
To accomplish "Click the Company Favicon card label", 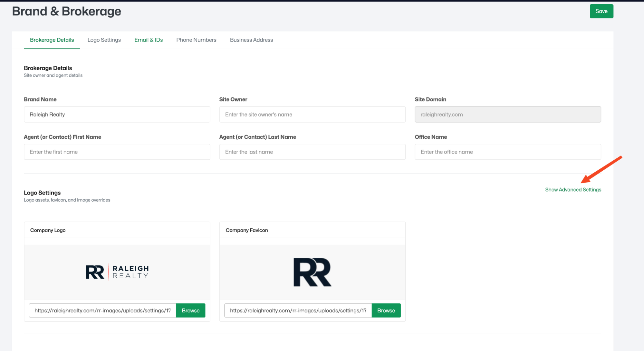I will 247,230.
